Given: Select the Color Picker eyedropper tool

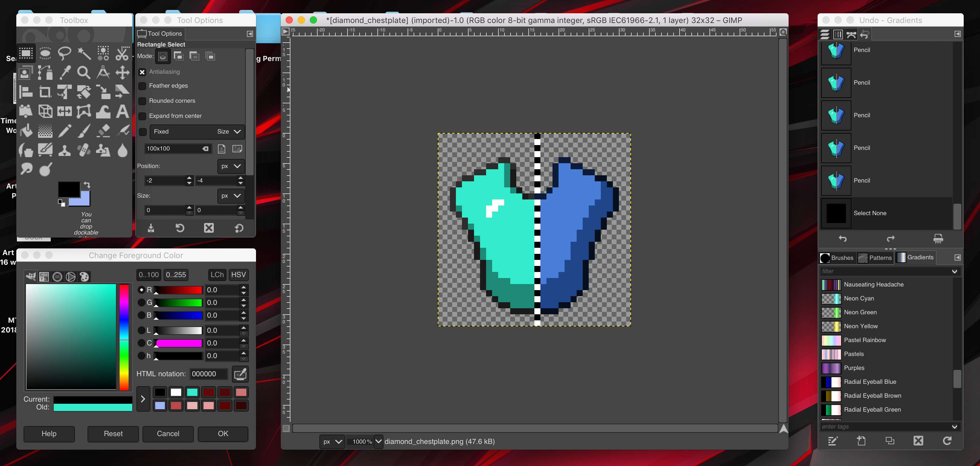Looking at the screenshot, I should 64,72.
